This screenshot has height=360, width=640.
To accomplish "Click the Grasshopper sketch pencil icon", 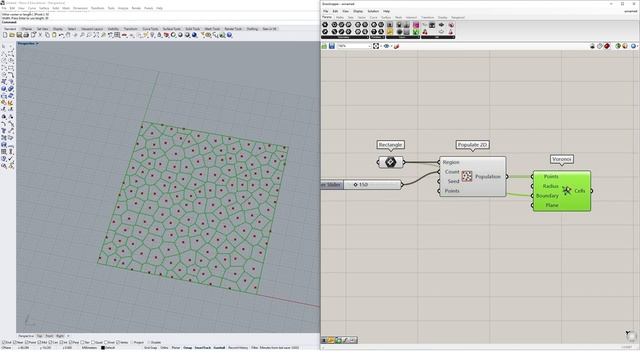I will (396, 46).
